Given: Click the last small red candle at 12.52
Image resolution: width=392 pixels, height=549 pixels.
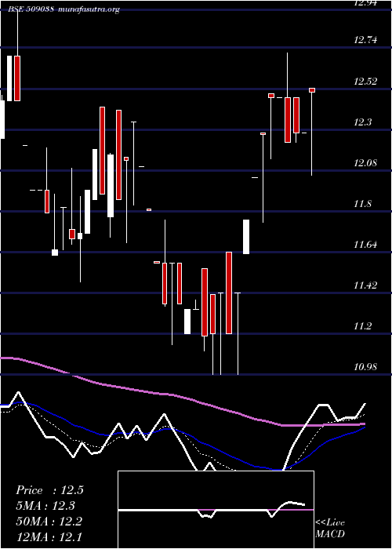Looking at the screenshot, I should (312, 90).
